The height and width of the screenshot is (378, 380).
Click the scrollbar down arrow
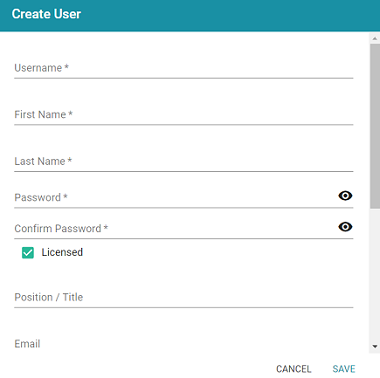tap(375, 347)
